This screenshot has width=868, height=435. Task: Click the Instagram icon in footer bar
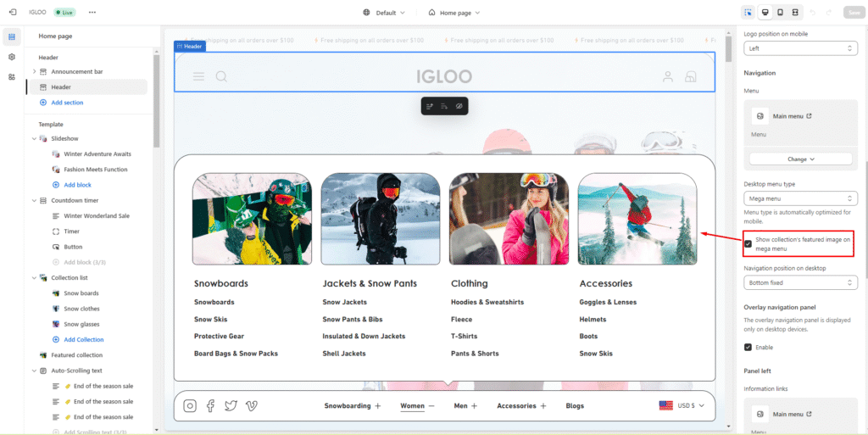pos(190,406)
